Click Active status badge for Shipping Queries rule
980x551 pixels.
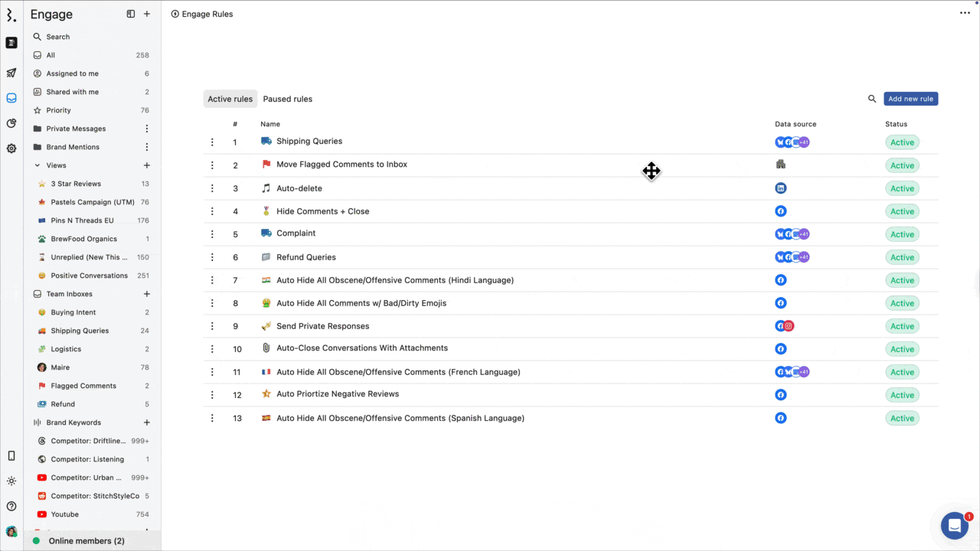[902, 142]
